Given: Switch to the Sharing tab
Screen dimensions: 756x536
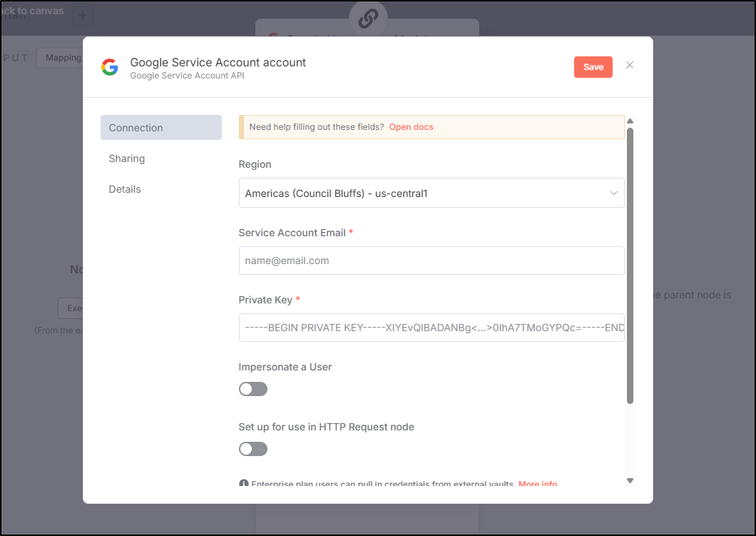Looking at the screenshot, I should click(x=127, y=158).
